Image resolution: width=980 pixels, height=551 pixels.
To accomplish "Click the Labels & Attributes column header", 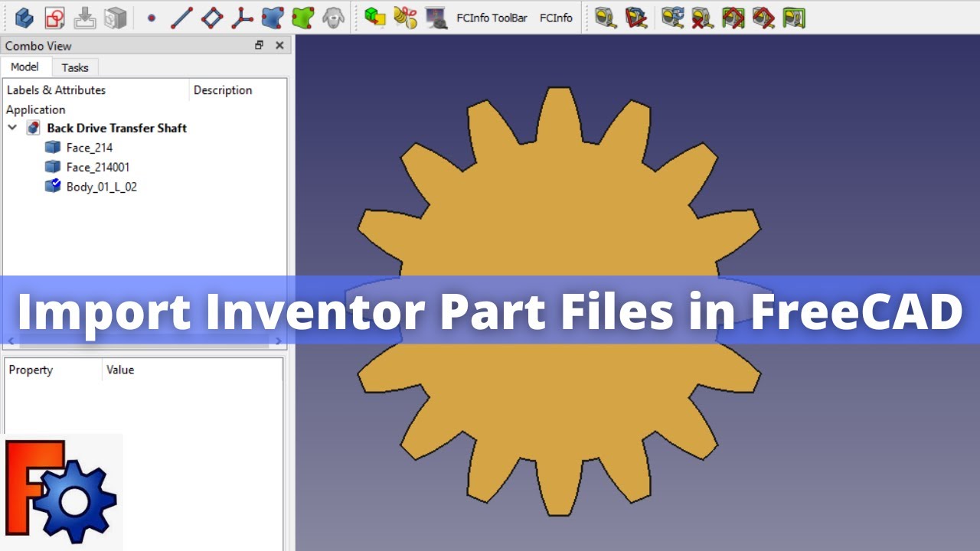I will (96, 90).
